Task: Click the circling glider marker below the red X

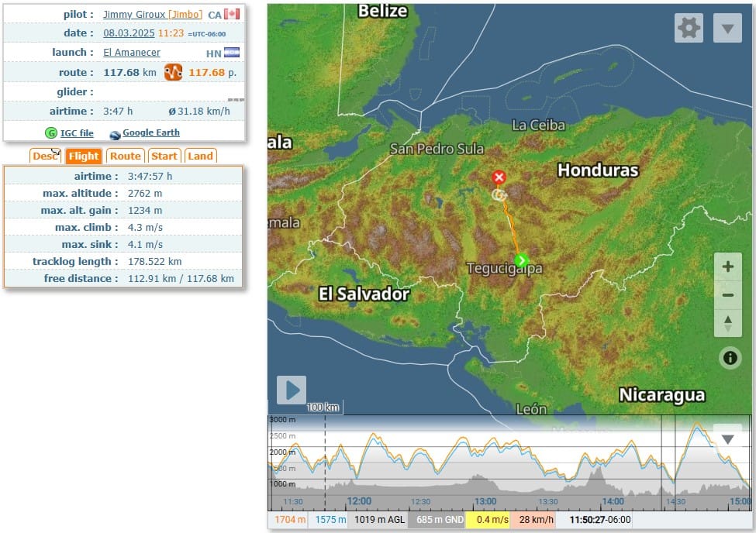Action: [500, 195]
